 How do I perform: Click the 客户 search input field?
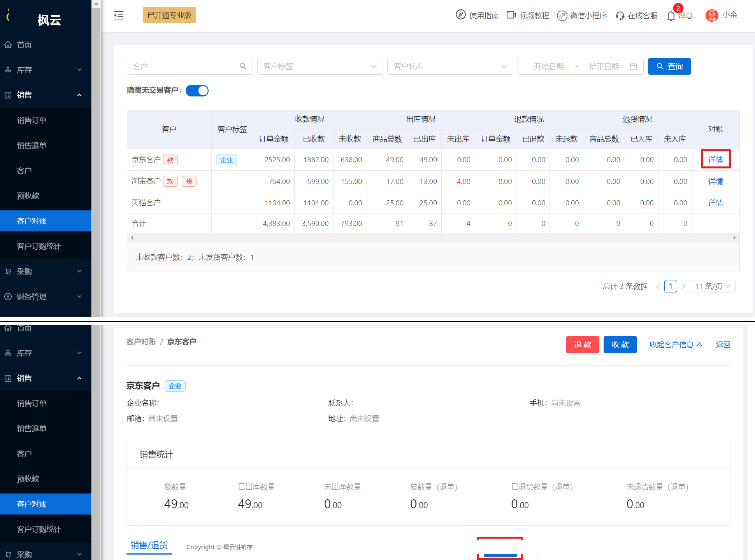point(190,66)
